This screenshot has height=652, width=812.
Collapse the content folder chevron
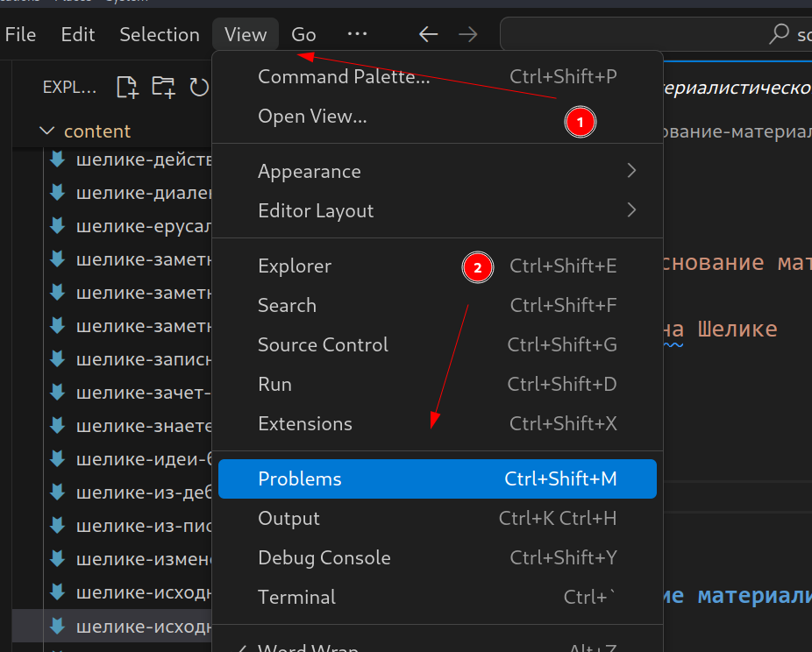click(47, 131)
